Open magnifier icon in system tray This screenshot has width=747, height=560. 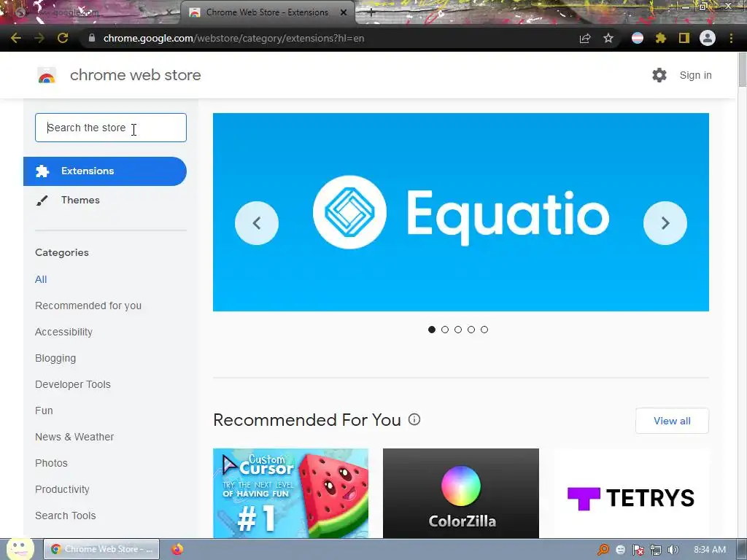(x=603, y=550)
